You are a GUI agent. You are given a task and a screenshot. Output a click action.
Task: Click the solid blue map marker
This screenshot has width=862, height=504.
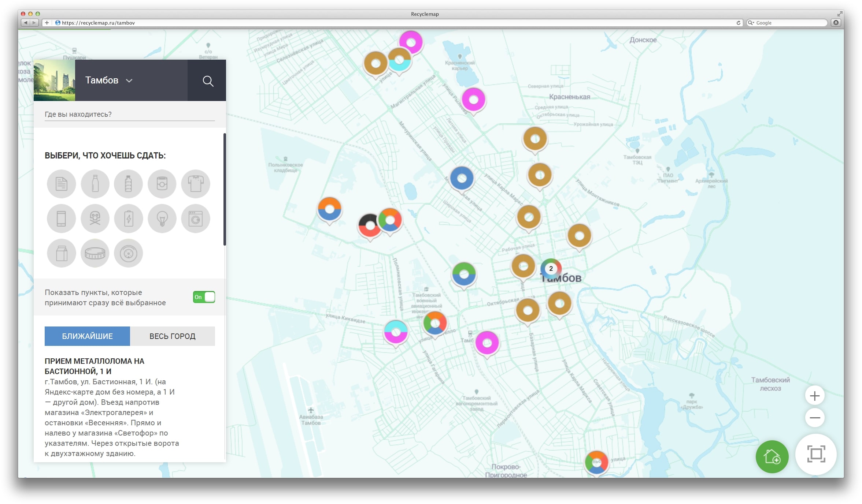click(x=462, y=179)
